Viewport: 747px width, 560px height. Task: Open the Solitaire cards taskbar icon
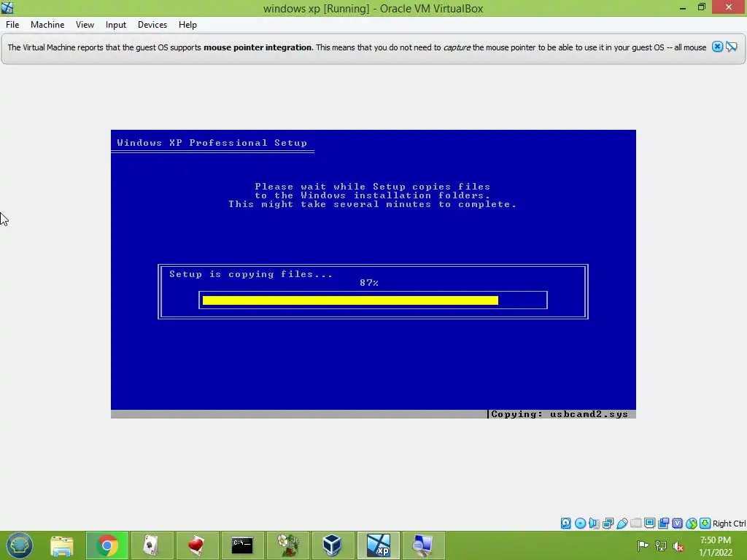click(152, 545)
